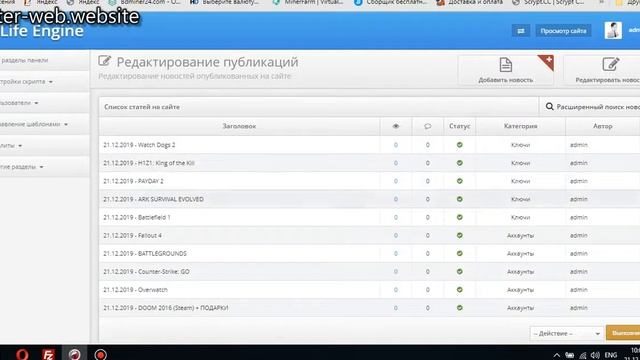The height and width of the screenshot is (360, 640).
Task: Sort by Заголовок column header
Action: (239, 126)
